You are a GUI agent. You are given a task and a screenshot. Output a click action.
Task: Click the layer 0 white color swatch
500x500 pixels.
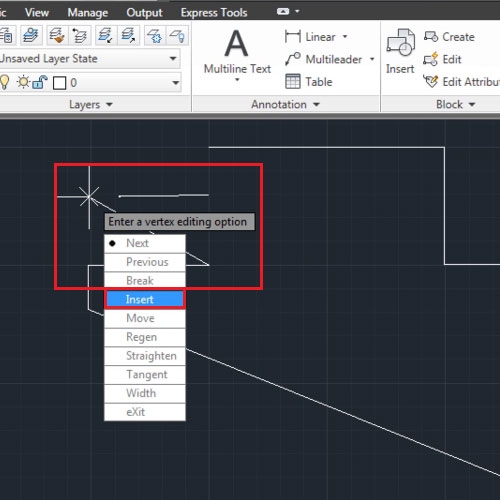tap(60, 83)
